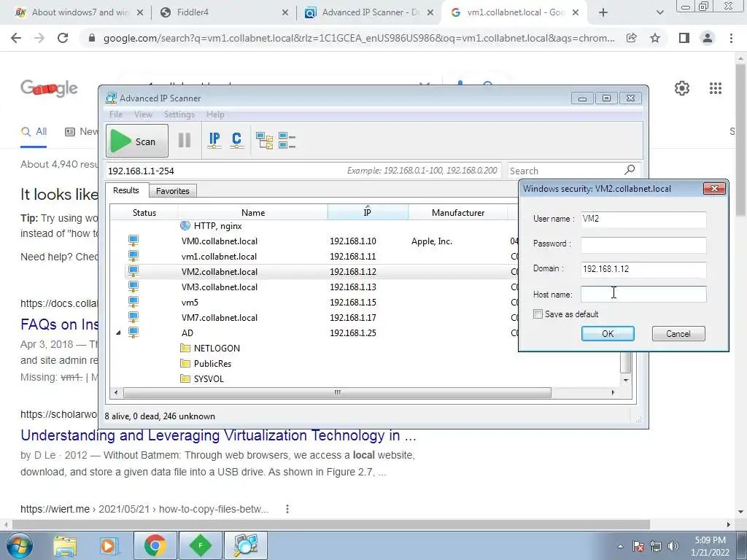The height and width of the screenshot is (560, 747).
Task: Sort by the Manufacturer column header
Action: [x=458, y=212]
